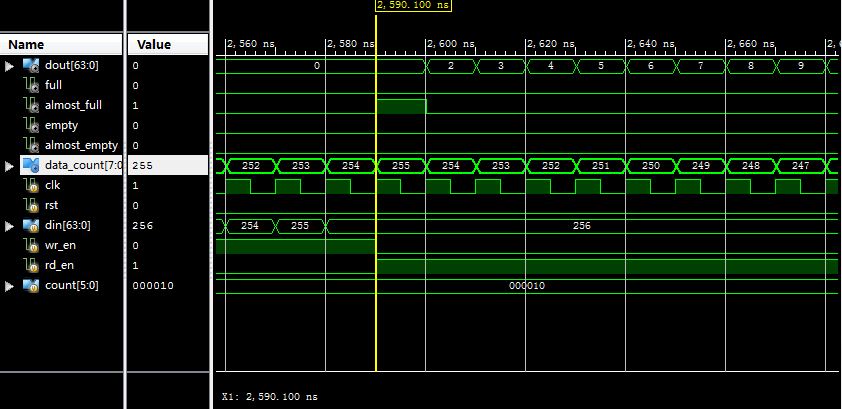Click the din waveform segment labeled 255
The height and width of the screenshot is (409, 842).
[x=300, y=226]
